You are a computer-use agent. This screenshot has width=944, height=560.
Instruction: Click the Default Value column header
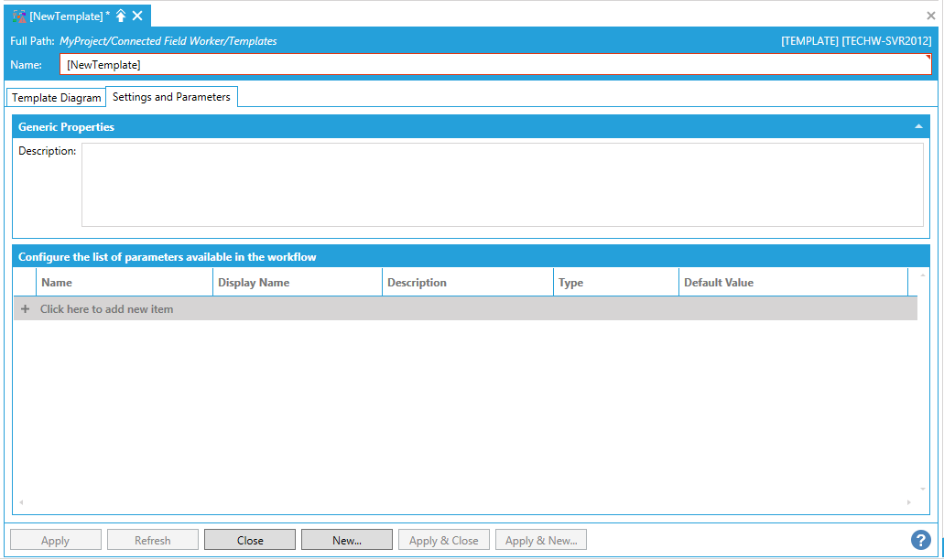tap(792, 283)
